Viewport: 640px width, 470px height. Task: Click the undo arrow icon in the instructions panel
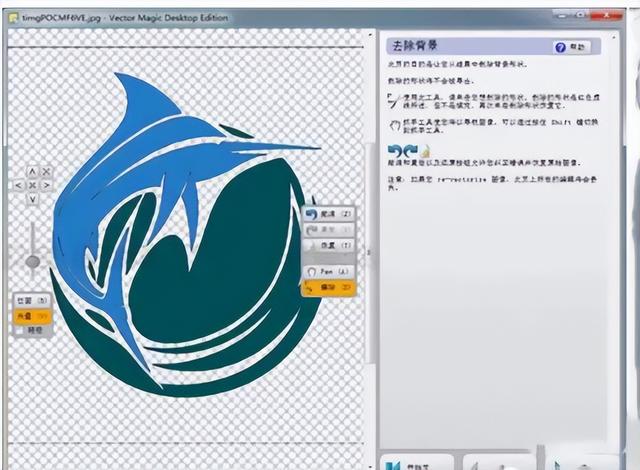(x=394, y=151)
